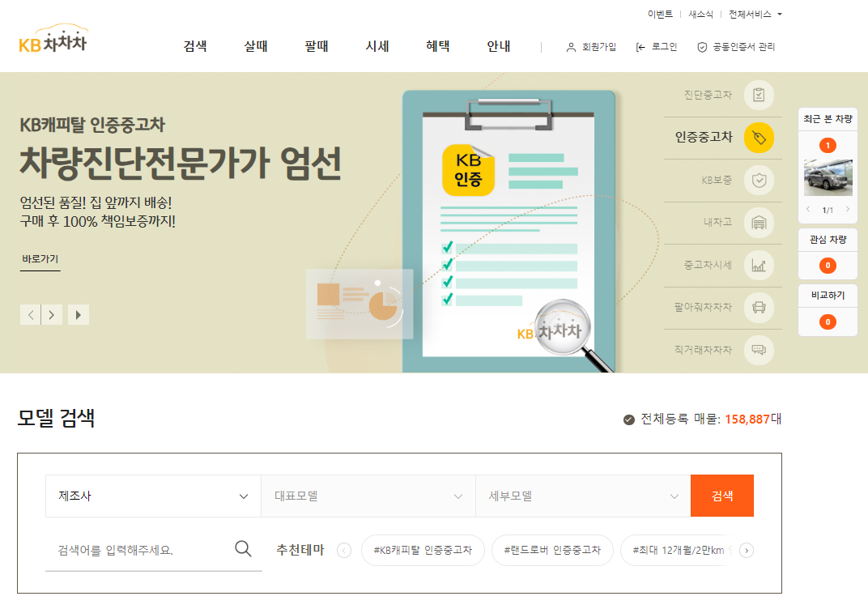Viewport: 868px width, 609px height.
Task: Select 팔아줘차차차 banner label
Action: [703, 307]
